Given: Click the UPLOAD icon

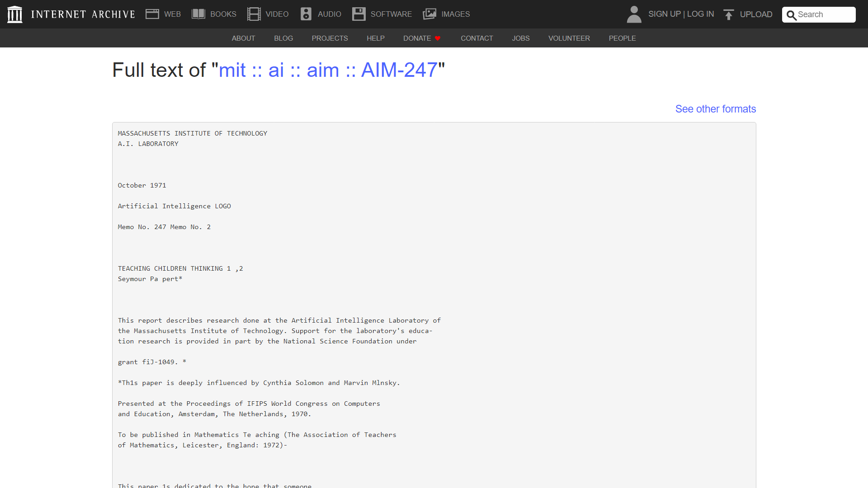Looking at the screenshot, I should [x=728, y=14].
